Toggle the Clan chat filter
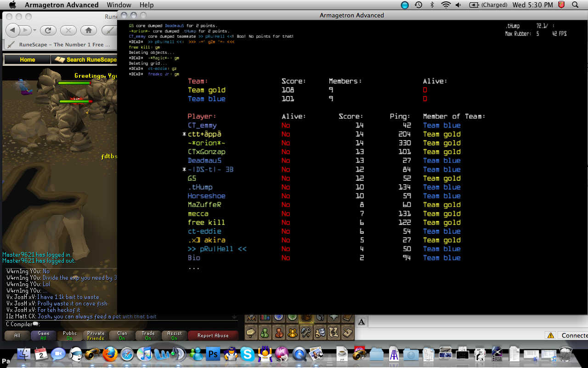 [x=122, y=335]
